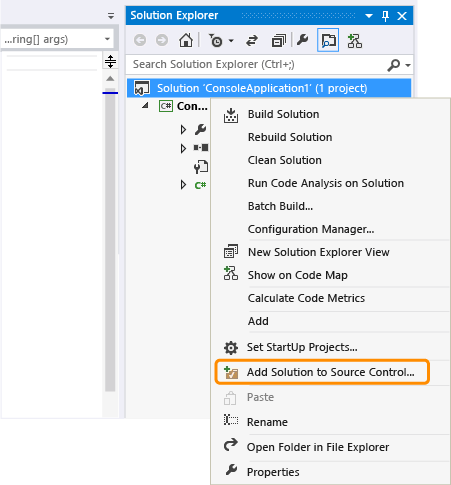Select the green C# file item
Viewport: 451px width, 485px height.
[200, 185]
